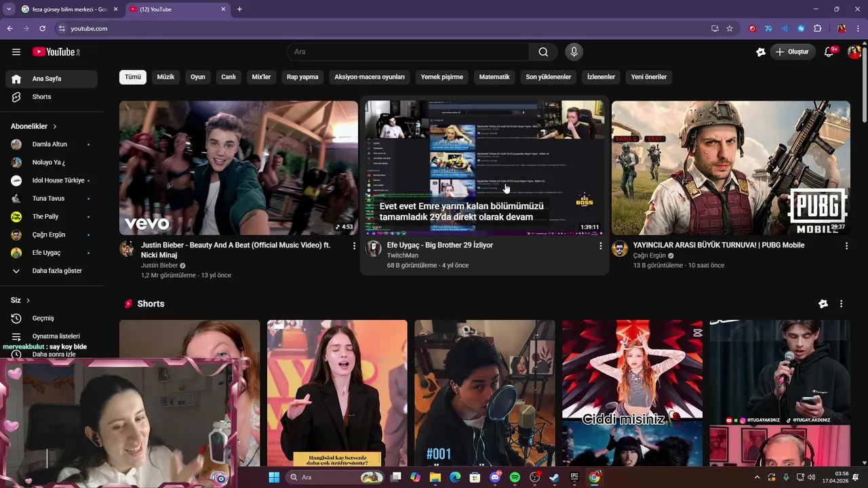Go back to the previous page
The width and height of the screenshot is (868, 488).
tap(10, 28)
